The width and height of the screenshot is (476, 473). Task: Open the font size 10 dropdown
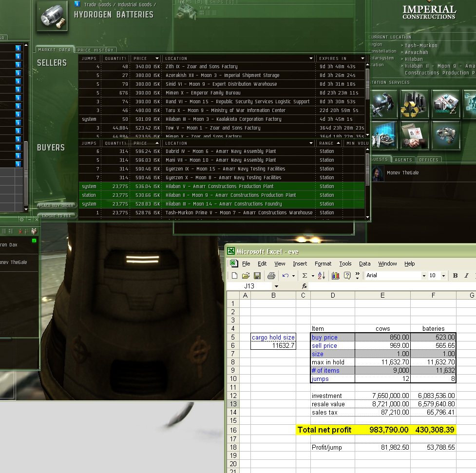[443, 276]
